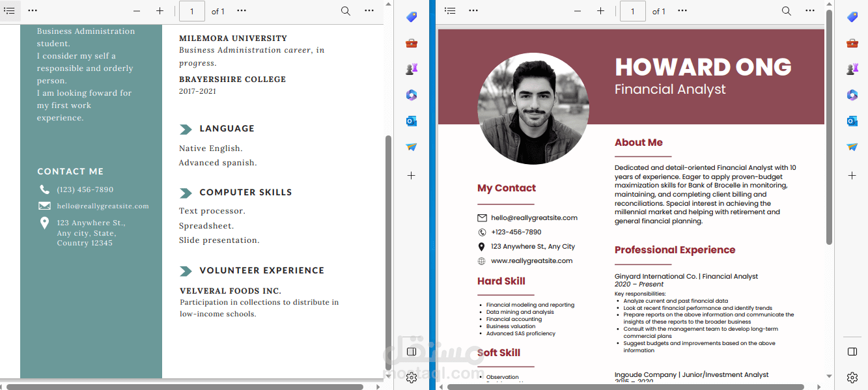Open Microsoft 365 in right Edge sidebar
Image resolution: width=868 pixels, height=390 pixels.
point(852,95)
